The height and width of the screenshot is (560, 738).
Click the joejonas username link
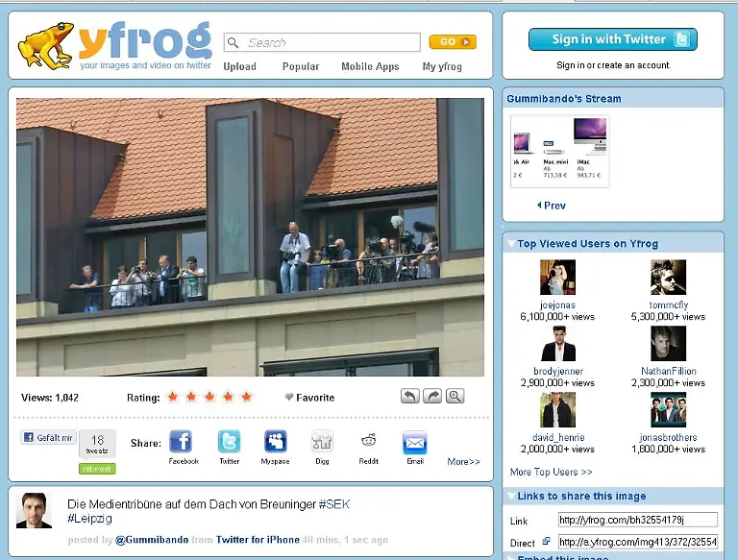tap(557, 304)
